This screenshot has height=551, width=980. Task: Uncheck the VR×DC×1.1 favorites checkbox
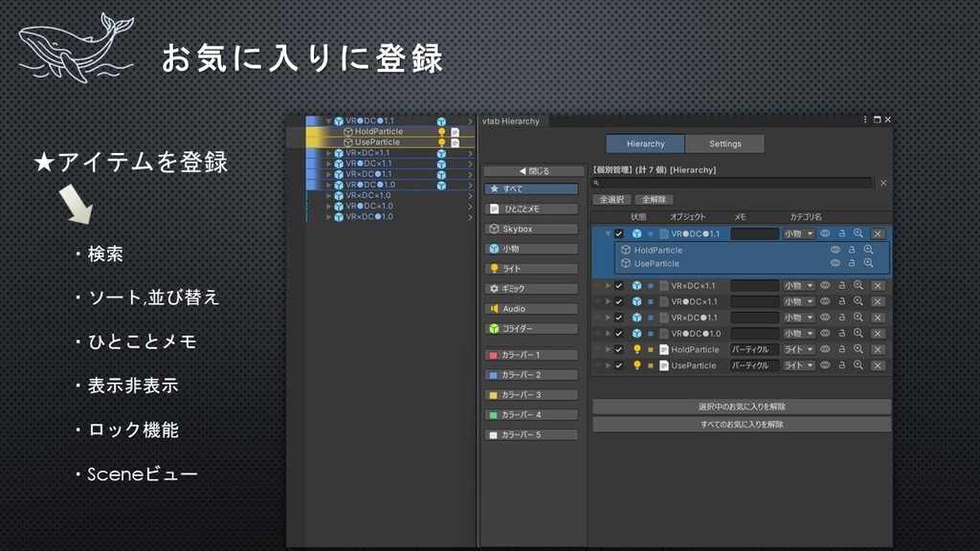click(x=619, y=285)
